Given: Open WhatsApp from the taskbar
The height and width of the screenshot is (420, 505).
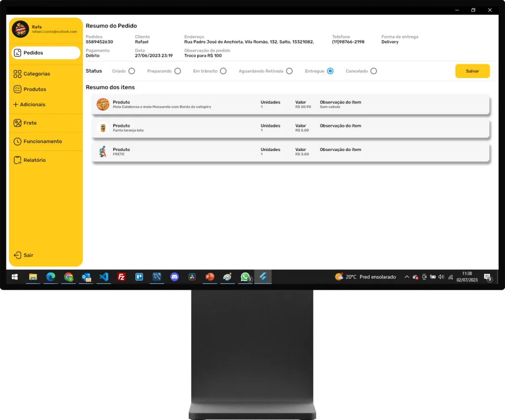Looking at the screenshot, I should [246, 277].
